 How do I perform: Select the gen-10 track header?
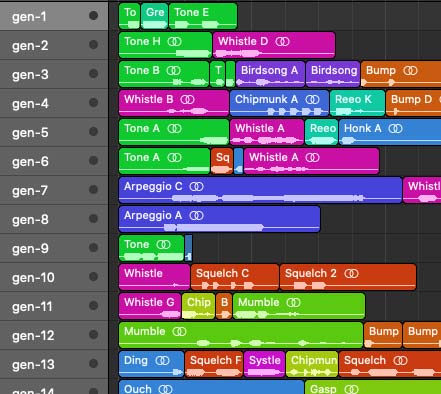tap(54, 277)
